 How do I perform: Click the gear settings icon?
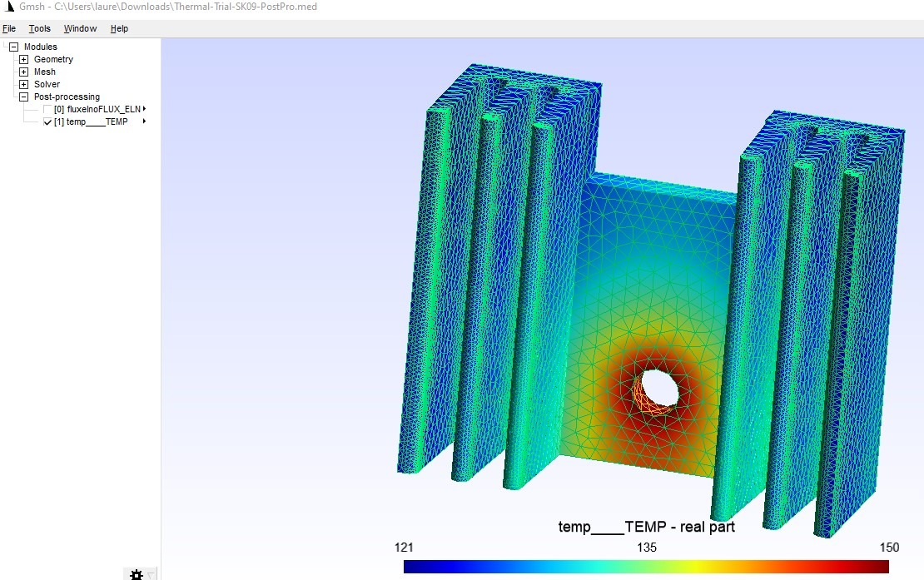(137, 575)
